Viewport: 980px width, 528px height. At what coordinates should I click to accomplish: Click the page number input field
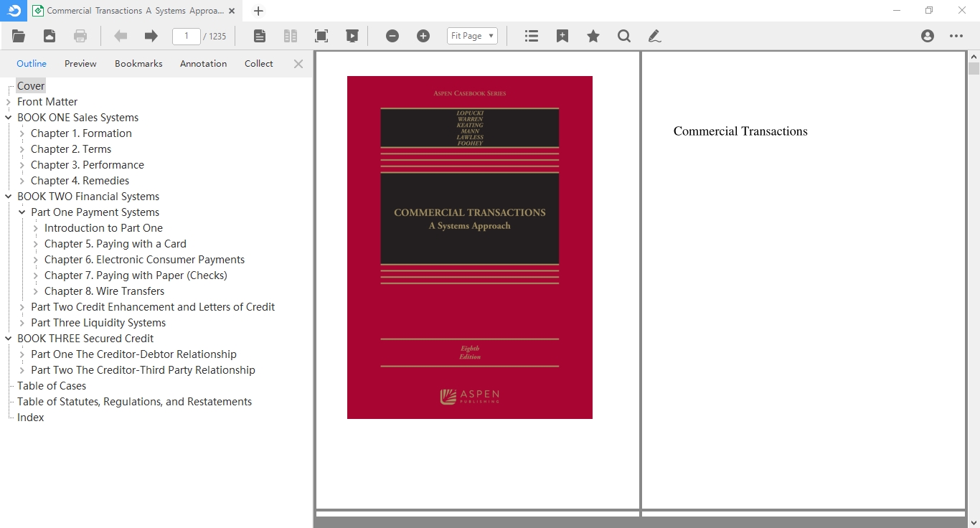coord(187,36)
